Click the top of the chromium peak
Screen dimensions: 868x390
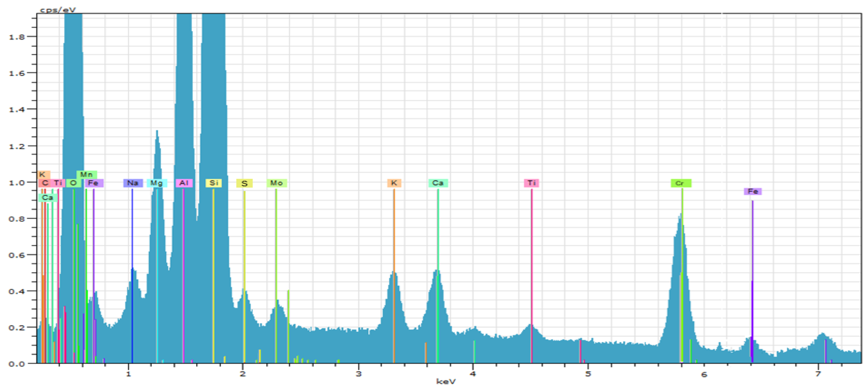point(681,214)
